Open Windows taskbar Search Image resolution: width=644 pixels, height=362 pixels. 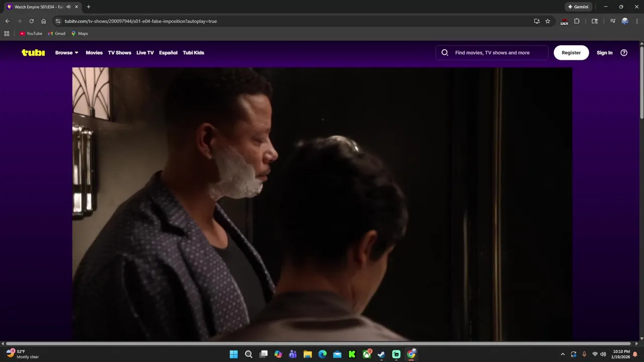[249, 354]
